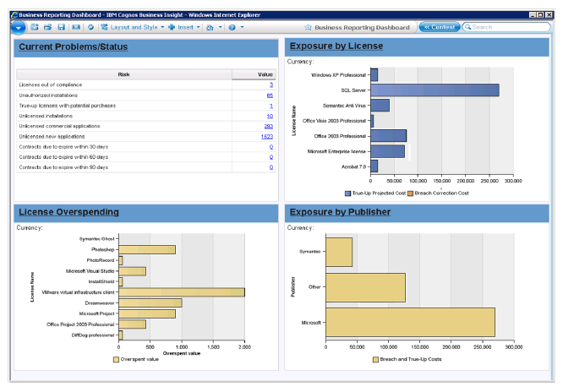Image resolution: width=563 pixels, height=392 pixels.
Task: Open the Help question mark dropdown
Action: [233, 27]
